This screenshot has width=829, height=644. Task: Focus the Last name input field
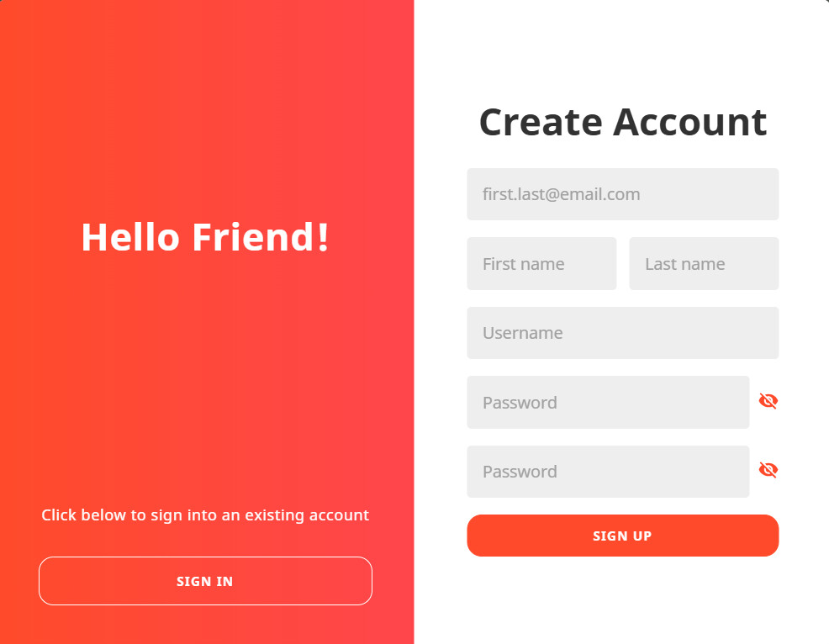[704, 264]
